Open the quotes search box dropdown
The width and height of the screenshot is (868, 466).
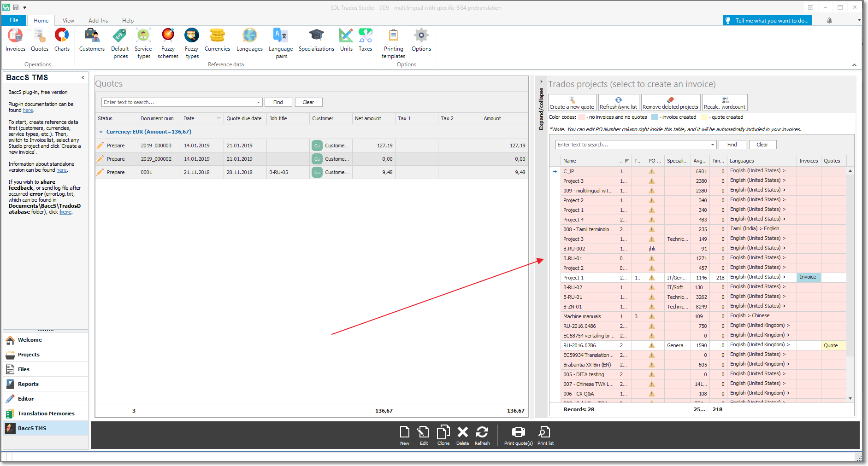[259, 102]
